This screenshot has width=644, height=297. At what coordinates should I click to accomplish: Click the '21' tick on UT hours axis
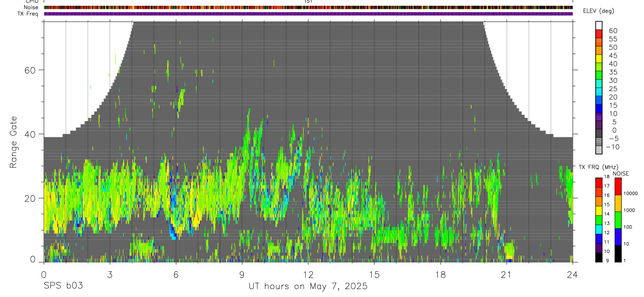coord(507,274)
